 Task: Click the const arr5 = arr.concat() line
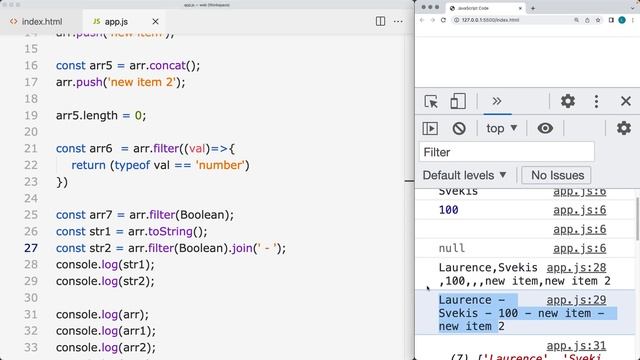pyautogui.click(x=128, y=66)
